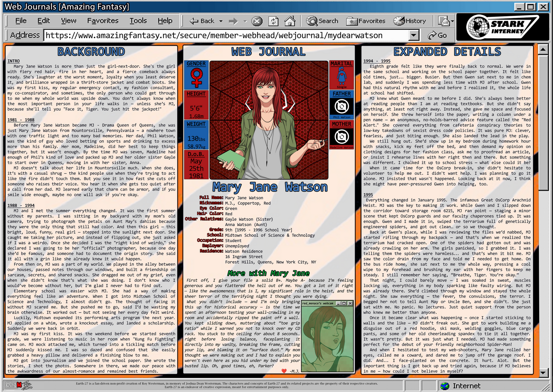Open the File menu
Image resolution: width=553 pixels, height=392 pixels.
click(21, 21)
